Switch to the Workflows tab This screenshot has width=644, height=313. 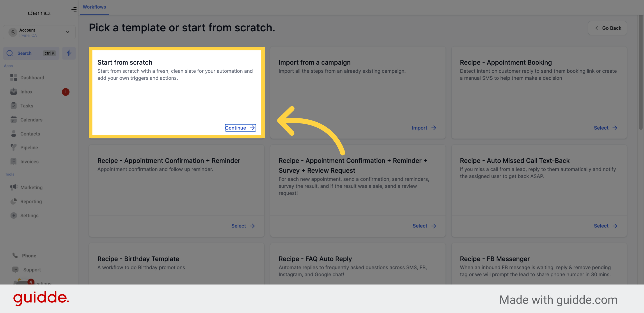pyautogui.click(x=94, y=7)
